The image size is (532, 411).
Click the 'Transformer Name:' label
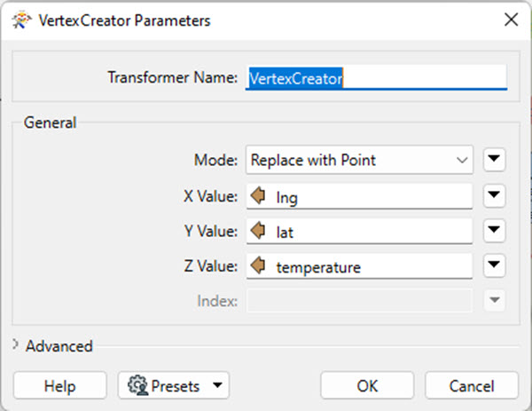click(x=172, y=77)
